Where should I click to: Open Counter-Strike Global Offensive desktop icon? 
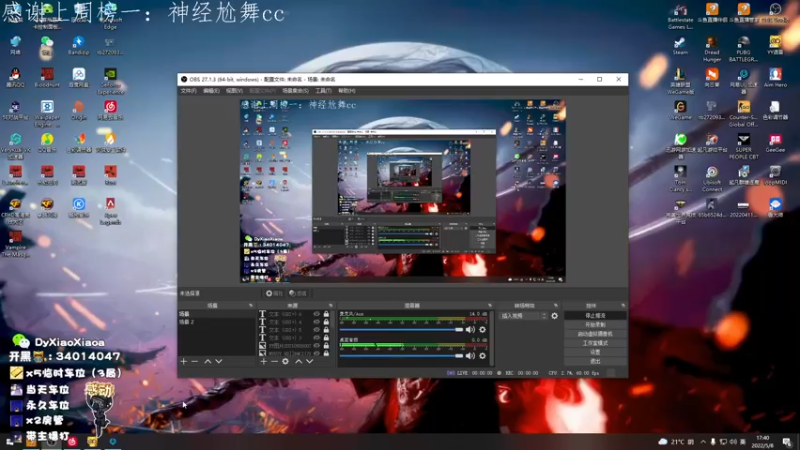click(x=743, y=114)
